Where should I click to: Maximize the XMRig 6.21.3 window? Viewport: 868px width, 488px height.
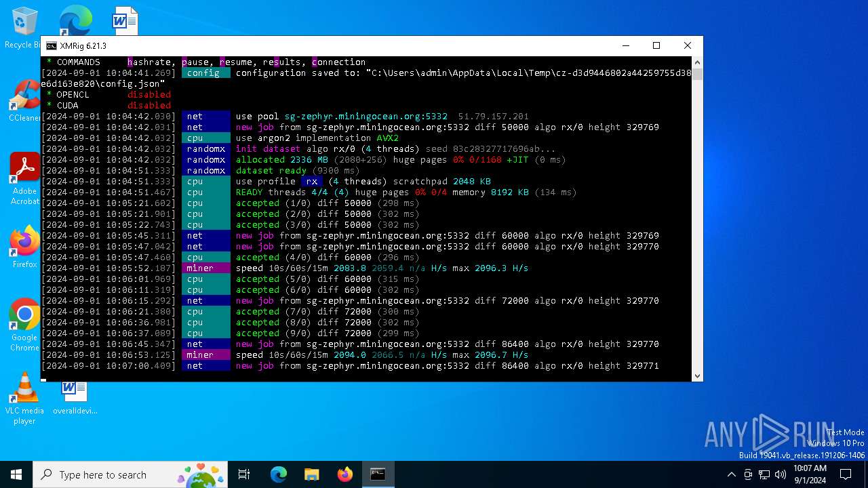pyautogui.click(x=656, y=45)
